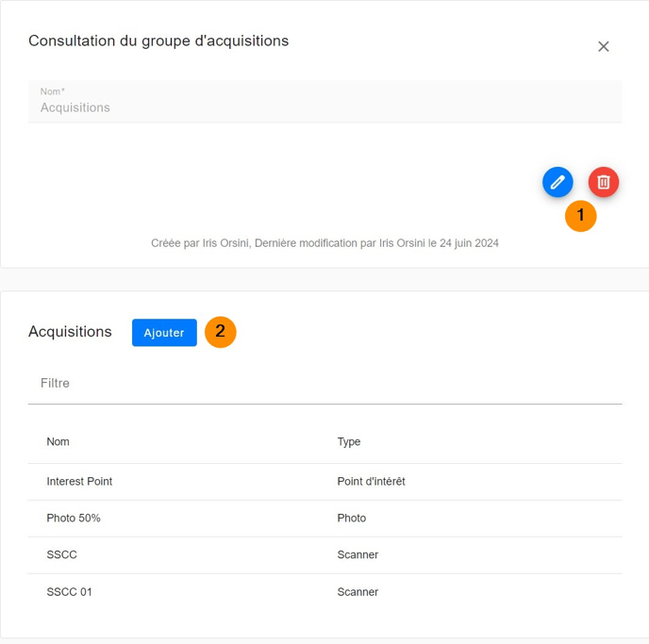Screen dimensions: 649x644
Task: Click the orange number 2 badge
Action: 220,332
